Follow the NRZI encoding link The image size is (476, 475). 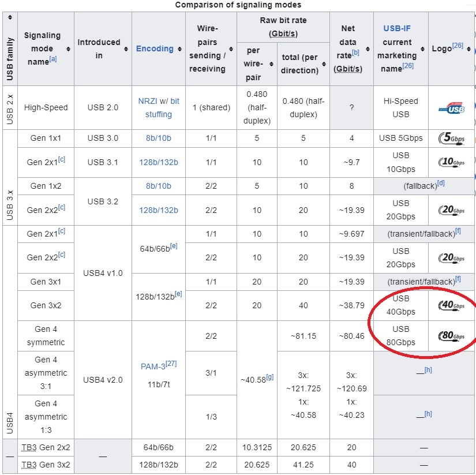(x=148, y=101)
